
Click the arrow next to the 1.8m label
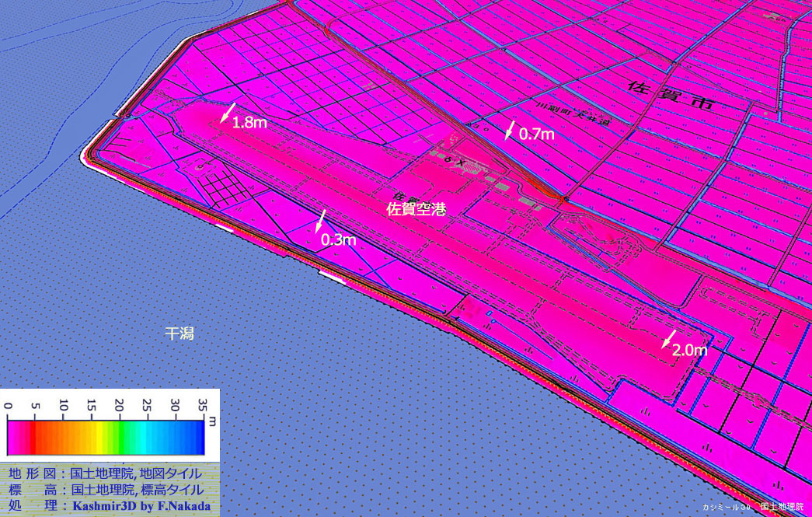click(x=226, y=114)
